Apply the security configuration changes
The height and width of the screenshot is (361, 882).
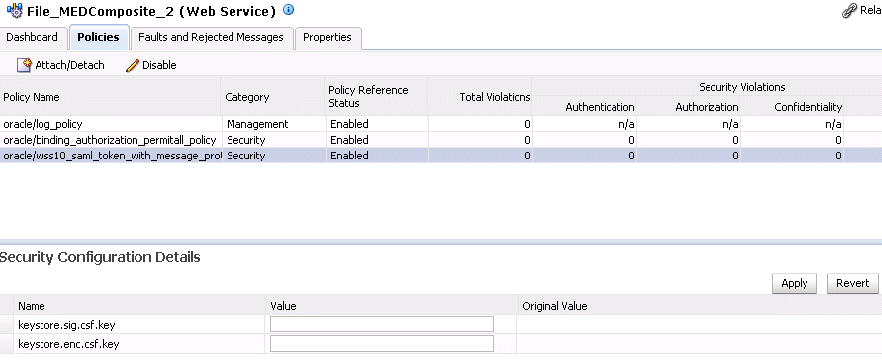point(794,283)
